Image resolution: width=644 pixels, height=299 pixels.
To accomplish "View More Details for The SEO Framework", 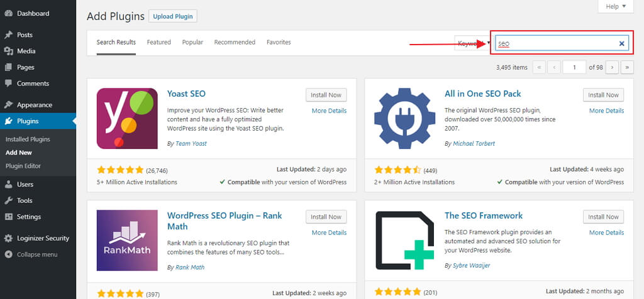I will [606, 232].
